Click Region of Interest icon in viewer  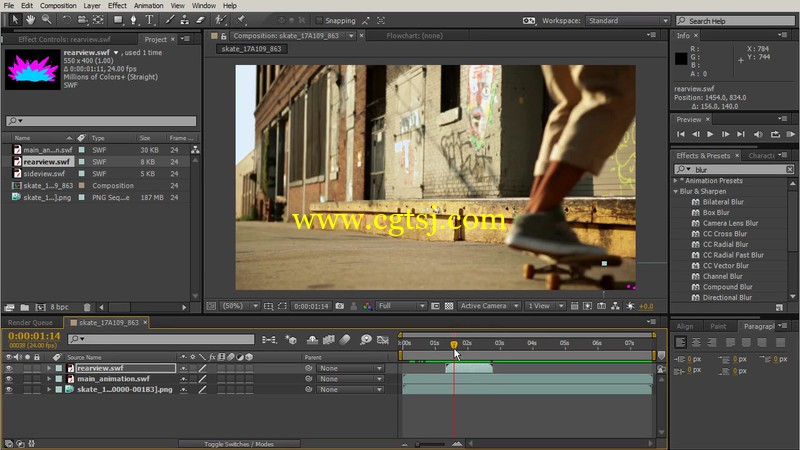(283, 306)
